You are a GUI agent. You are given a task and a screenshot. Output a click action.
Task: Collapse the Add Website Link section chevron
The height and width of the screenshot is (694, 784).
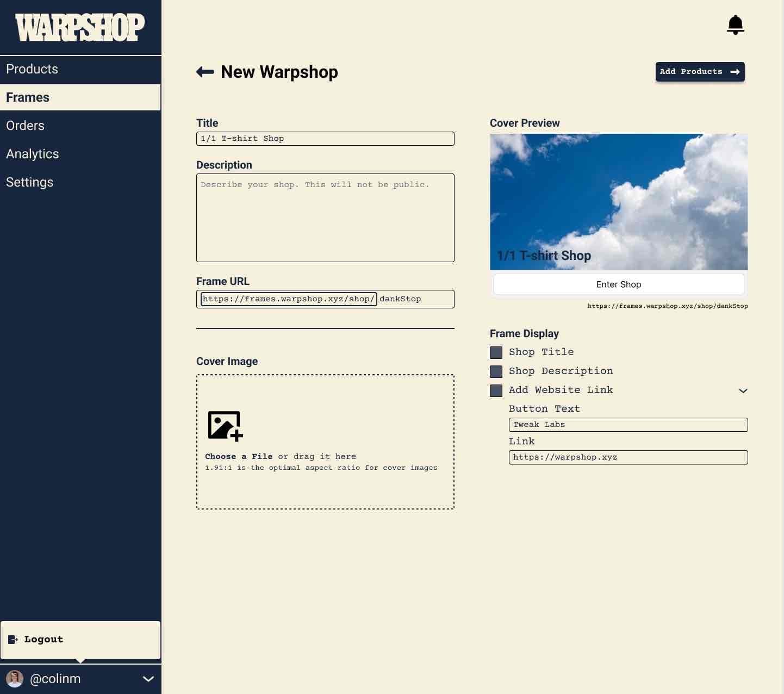tap(743, 391)
